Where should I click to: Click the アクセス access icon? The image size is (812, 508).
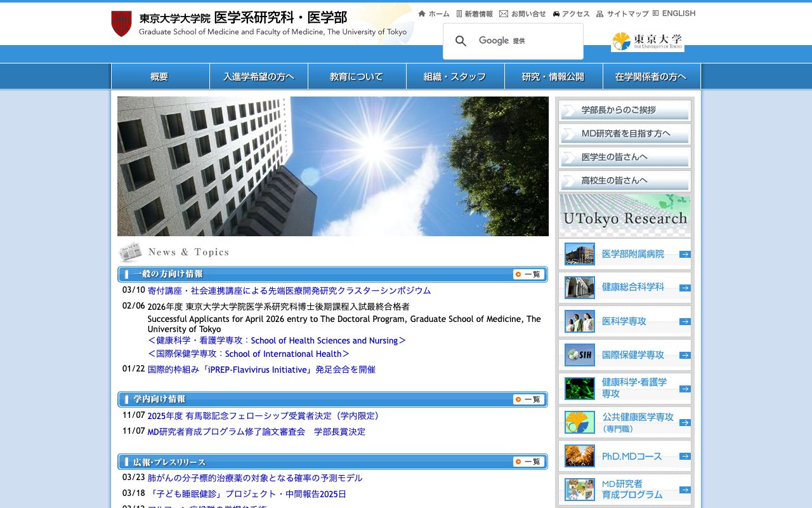coord(556,13)
